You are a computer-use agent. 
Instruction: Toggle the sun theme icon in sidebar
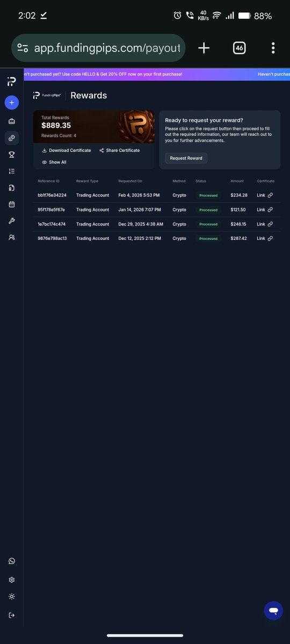point(12,597)
